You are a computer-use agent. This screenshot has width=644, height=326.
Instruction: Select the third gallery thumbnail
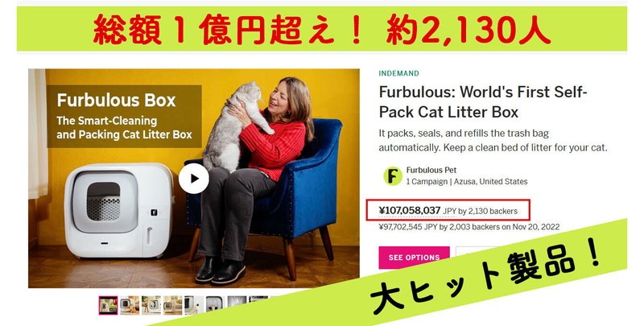tap(151, 305)
